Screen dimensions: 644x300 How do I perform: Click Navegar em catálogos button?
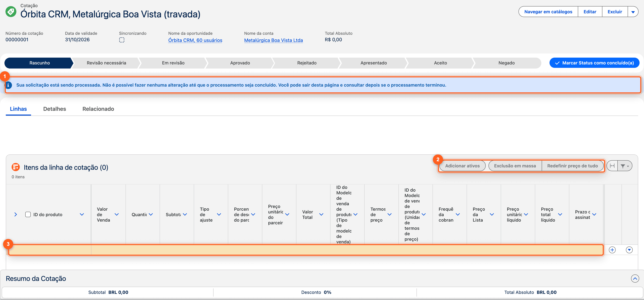pyautogui.click(x=548, y=12)
